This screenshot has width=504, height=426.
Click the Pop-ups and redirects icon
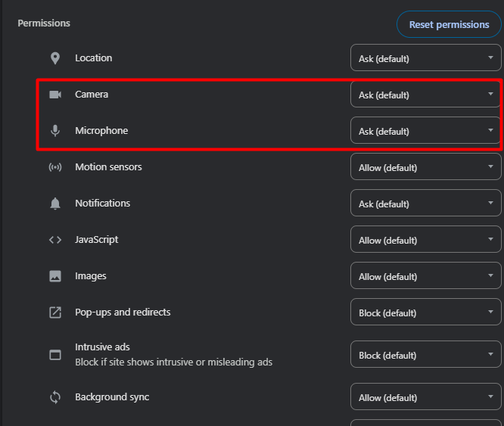[55, 313]
